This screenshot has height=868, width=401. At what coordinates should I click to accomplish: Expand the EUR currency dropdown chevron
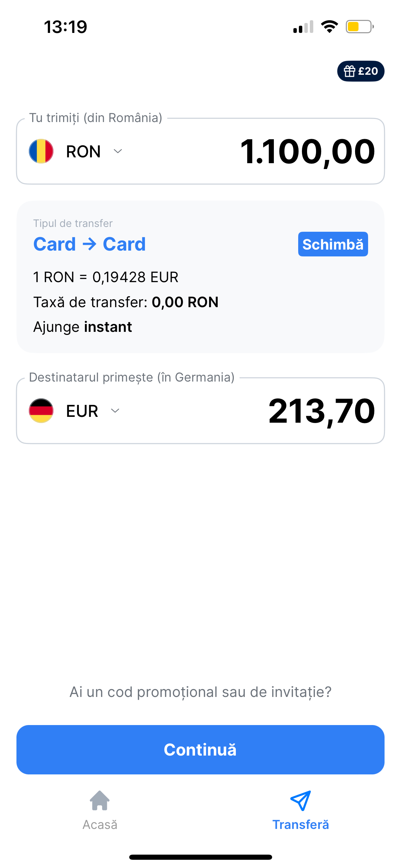tap(115, 411)
